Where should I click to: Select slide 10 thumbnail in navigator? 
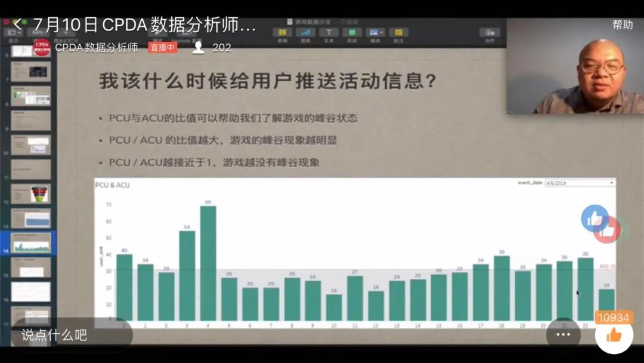(x=31, y=145)
